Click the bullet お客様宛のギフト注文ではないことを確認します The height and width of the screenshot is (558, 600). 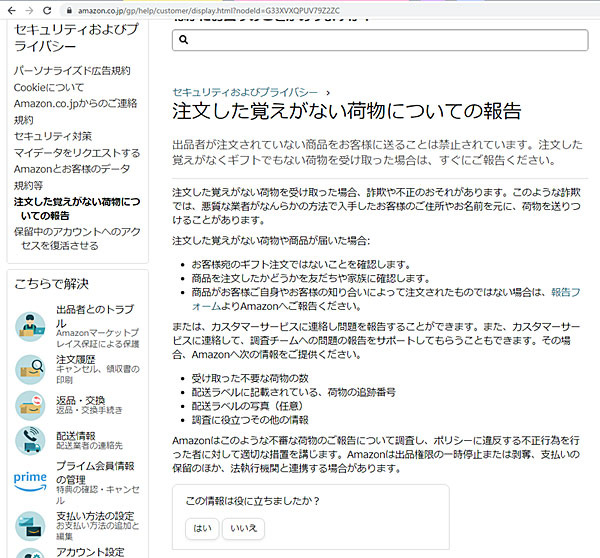pyautogui.click(x=301, y=264)
